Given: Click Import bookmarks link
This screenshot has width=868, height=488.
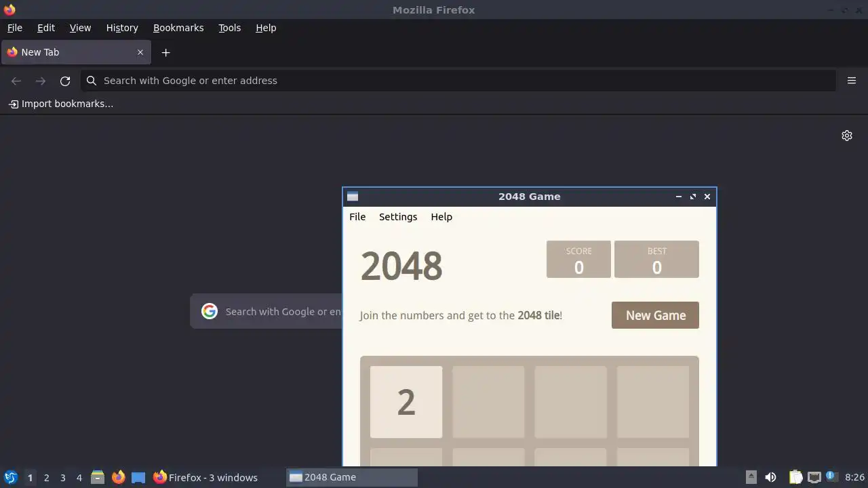Looking at the screenshot, I should (x=61, y=104).
